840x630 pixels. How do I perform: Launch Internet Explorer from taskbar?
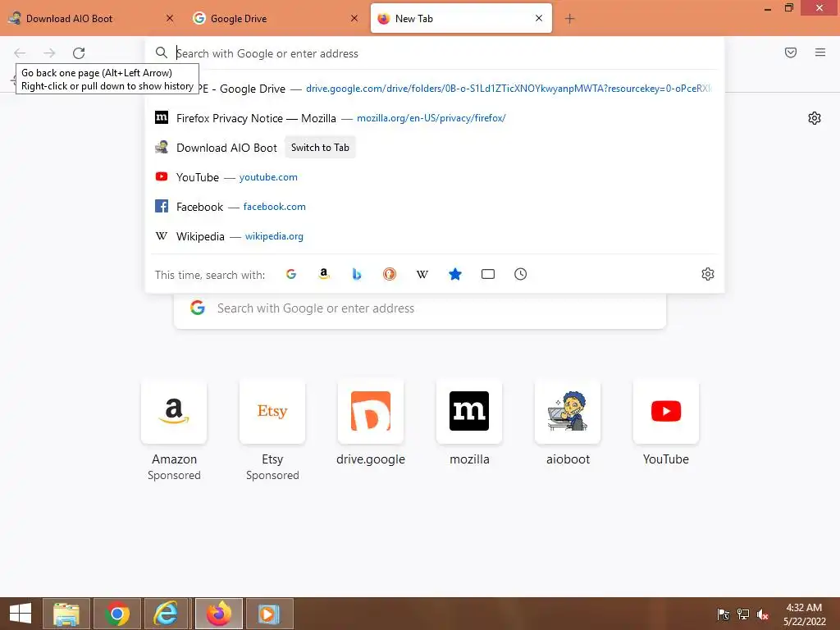point(166,614)
